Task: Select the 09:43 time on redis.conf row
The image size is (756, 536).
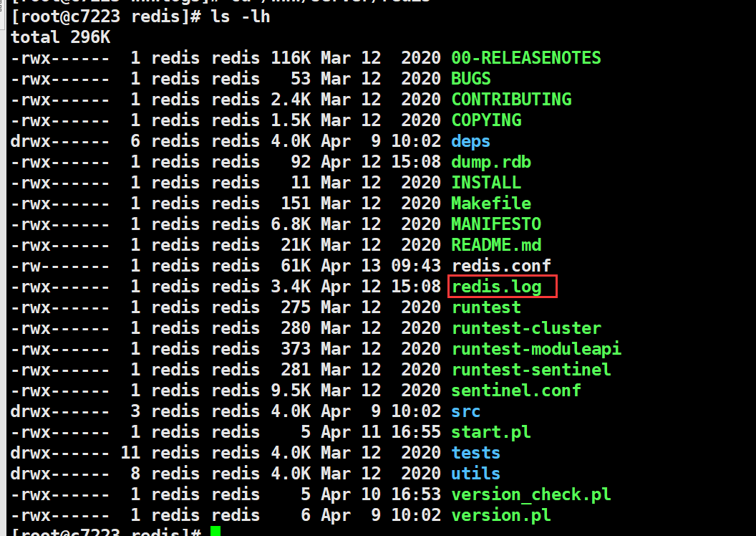Action: click(416, 265)
